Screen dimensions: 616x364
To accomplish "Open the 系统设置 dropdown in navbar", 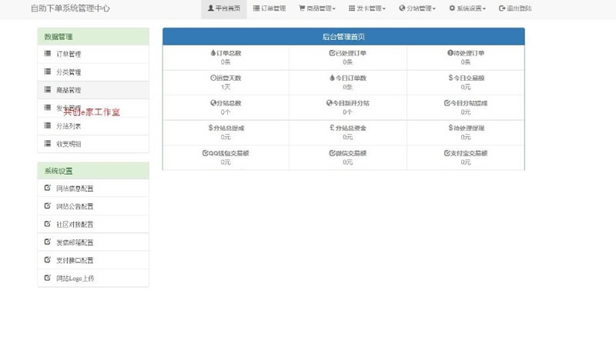I will [467, 8].
